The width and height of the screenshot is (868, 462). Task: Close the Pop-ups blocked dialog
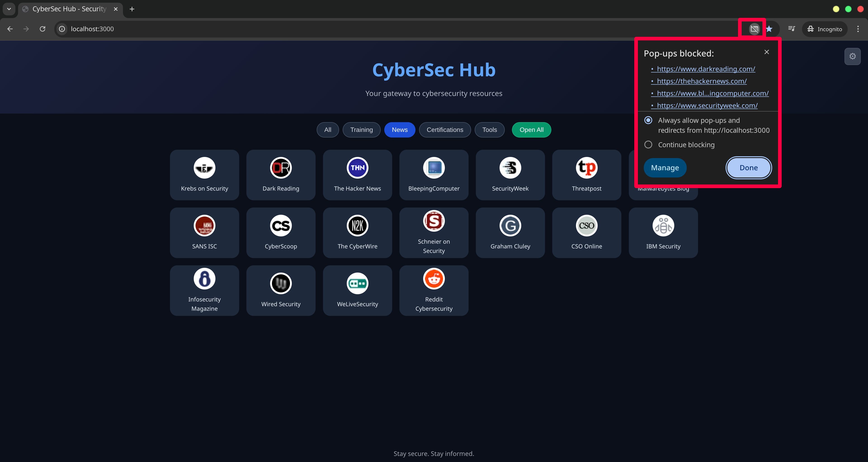[767, 52]
